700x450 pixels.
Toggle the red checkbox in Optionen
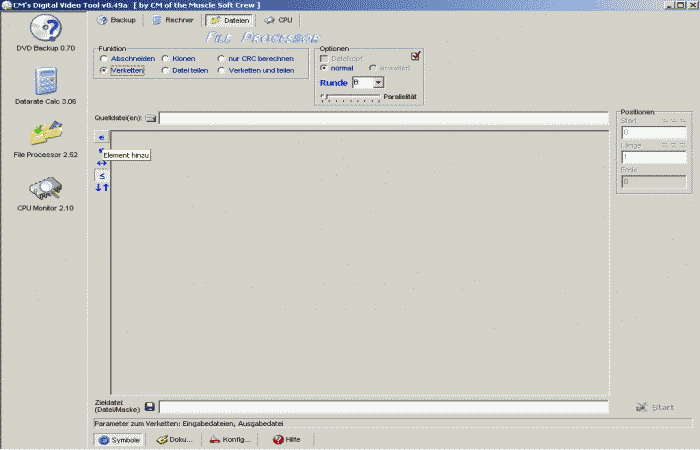[416, 56]
